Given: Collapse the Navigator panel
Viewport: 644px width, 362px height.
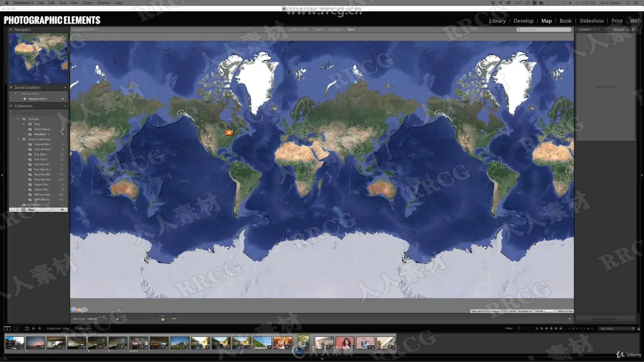Looking at the screenshot, I should (11, 29).
